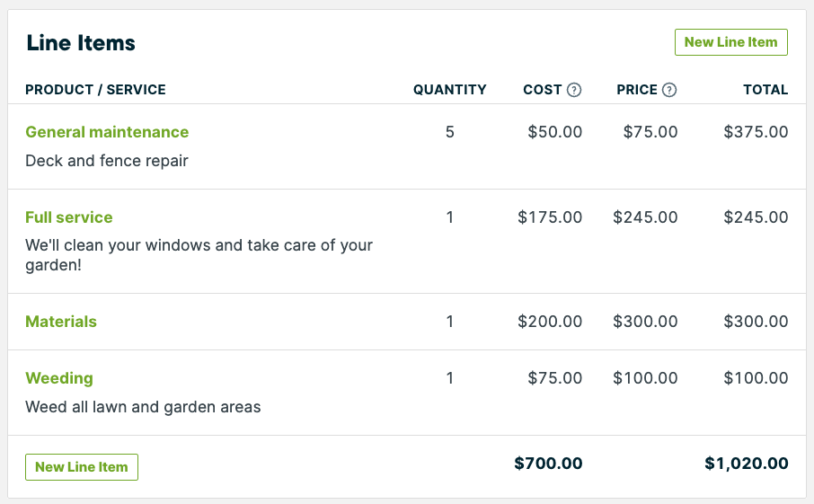Click the TOTAL column header
814x504 pixels.
pos(765,90)
